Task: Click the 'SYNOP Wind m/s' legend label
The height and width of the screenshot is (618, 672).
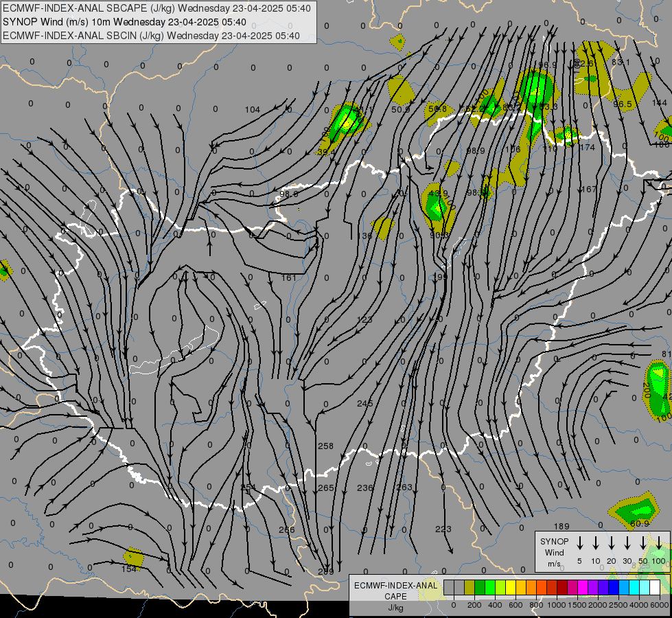Action: (554, 552)
